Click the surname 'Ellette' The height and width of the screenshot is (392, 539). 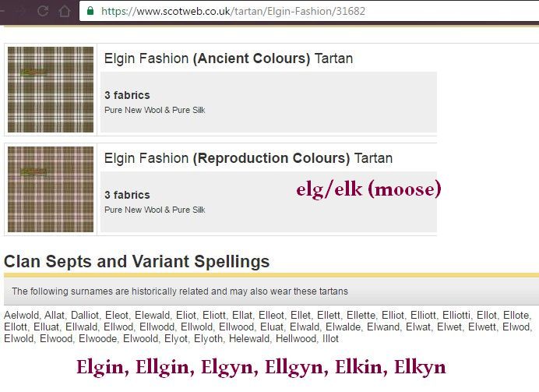(361, 316)
